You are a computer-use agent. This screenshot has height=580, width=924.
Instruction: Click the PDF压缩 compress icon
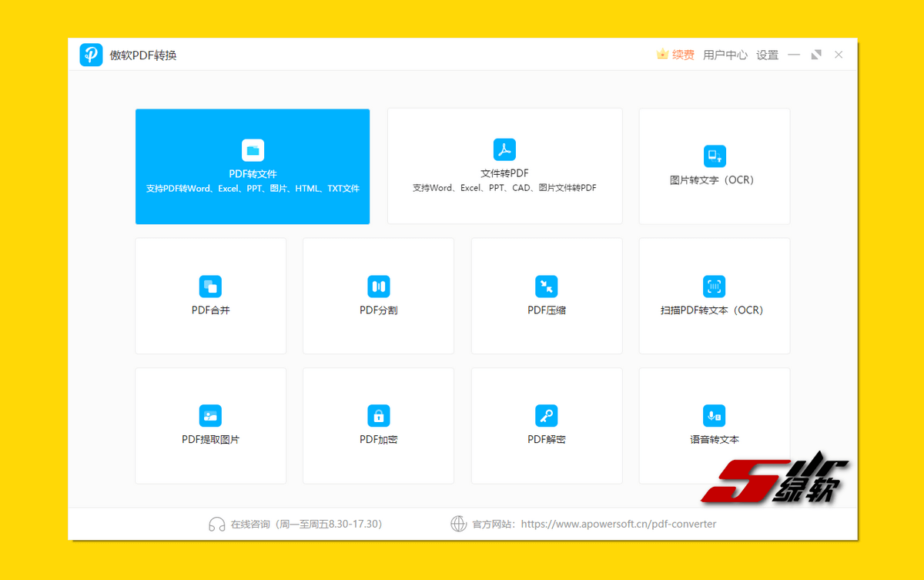(546, 287)
